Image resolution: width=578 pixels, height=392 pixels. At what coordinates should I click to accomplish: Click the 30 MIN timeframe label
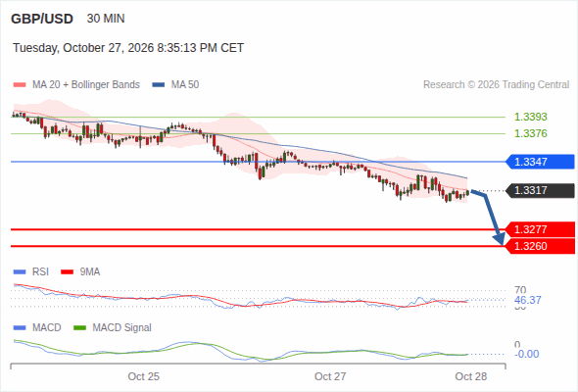coord(106,19)
